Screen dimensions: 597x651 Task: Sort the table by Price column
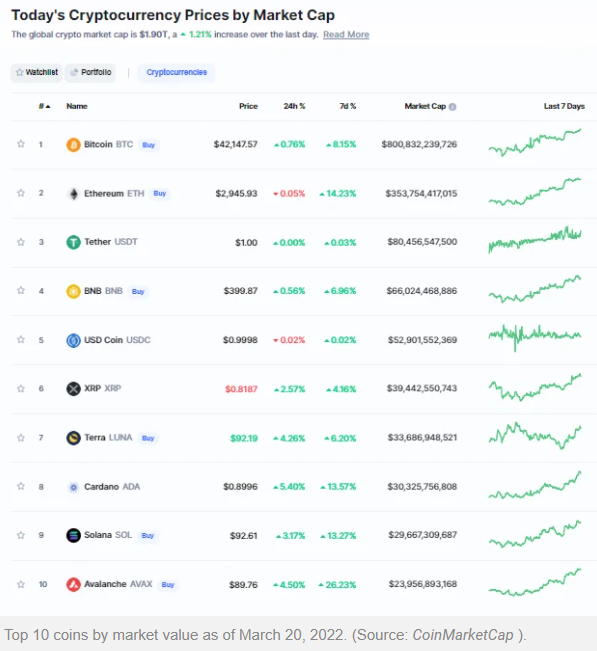click(248, 106)
